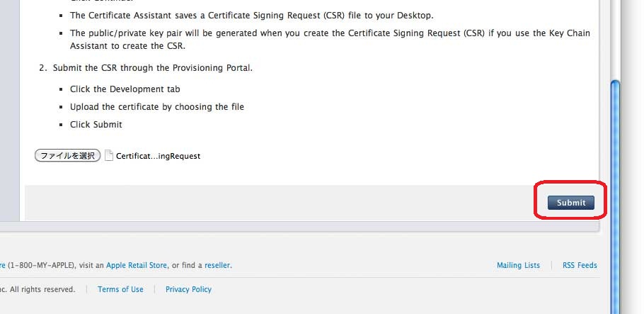This screenshot has height=314, width=644.
Task: Click the 'Click Submit' bullet text
Action: point(96,125)
